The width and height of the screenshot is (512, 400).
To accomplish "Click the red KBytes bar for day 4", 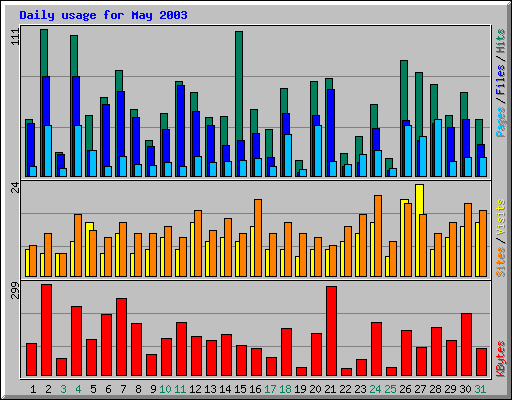I will pos(76,341).
